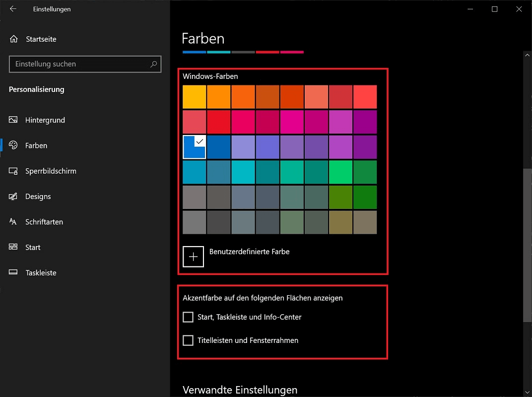Select the orange swatch second in first row
This screenshot has width=532, height=397.
(x=219, y=97)
